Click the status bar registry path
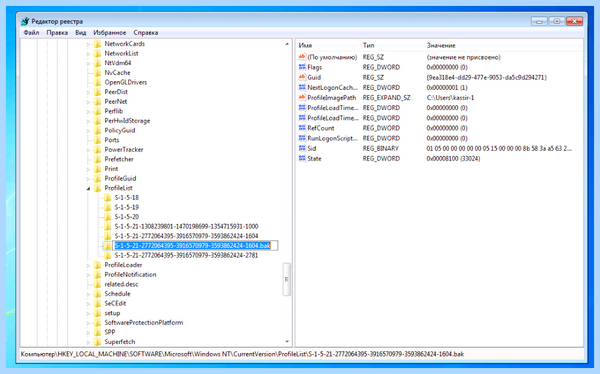600x374 pixels. click(242, 354)
